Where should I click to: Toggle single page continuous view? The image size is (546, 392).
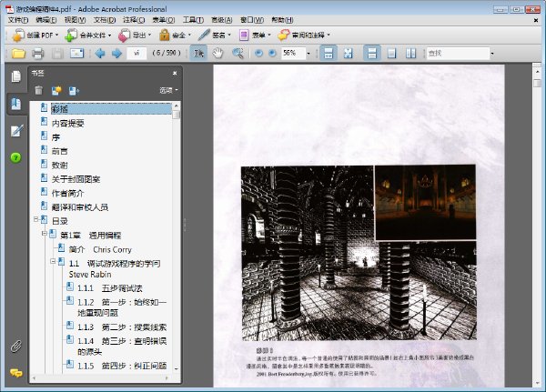(372, 53)
